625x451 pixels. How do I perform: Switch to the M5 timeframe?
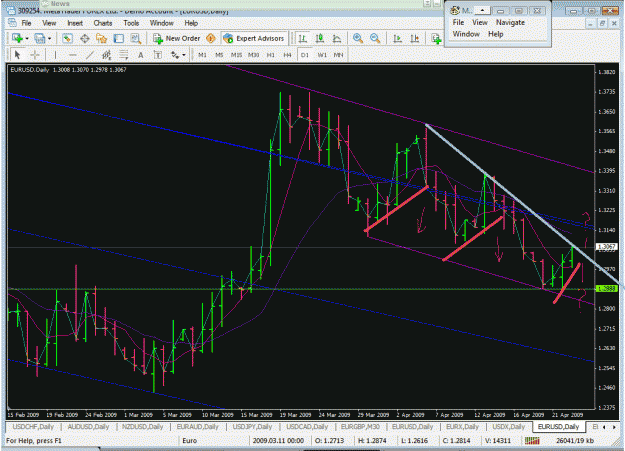[x=219, y=55]
